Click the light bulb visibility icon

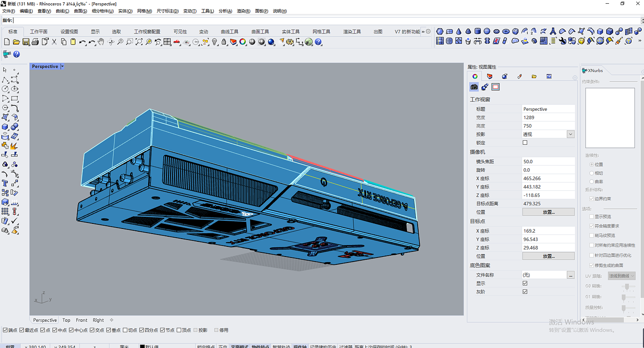point(214,42)
